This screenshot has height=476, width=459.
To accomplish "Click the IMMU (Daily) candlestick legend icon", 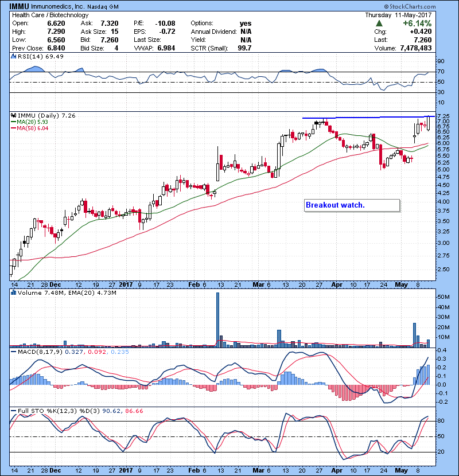I will [14, 115].
